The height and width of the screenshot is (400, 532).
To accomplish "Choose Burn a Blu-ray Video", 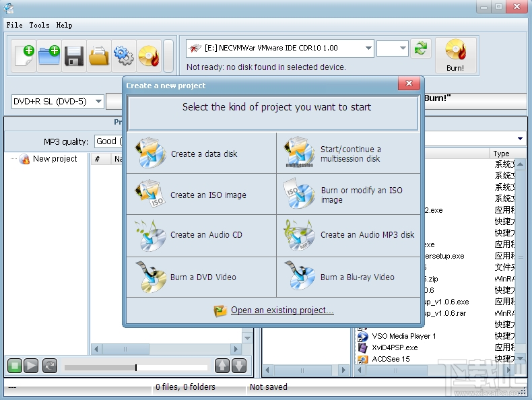I will 348,277.
